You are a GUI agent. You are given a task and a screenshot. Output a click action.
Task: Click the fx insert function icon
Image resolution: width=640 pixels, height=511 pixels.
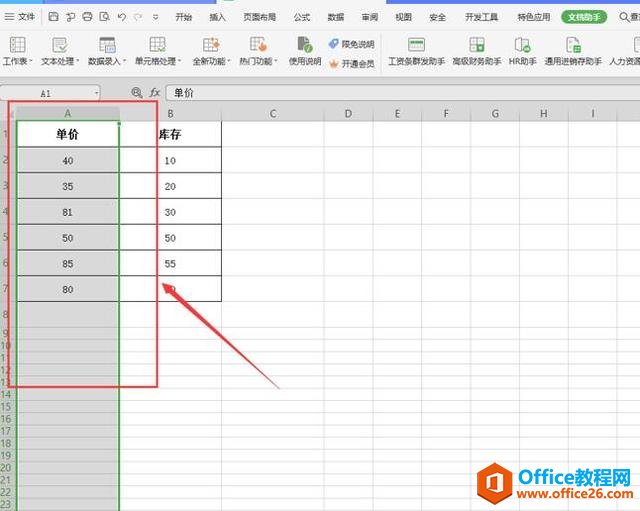click(153, 92)
